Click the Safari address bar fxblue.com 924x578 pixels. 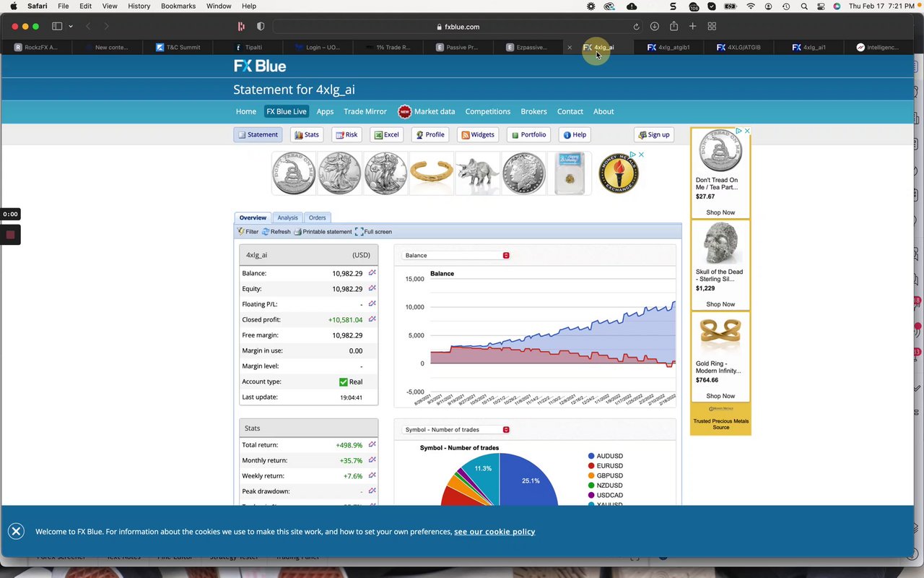pos(458,27)
